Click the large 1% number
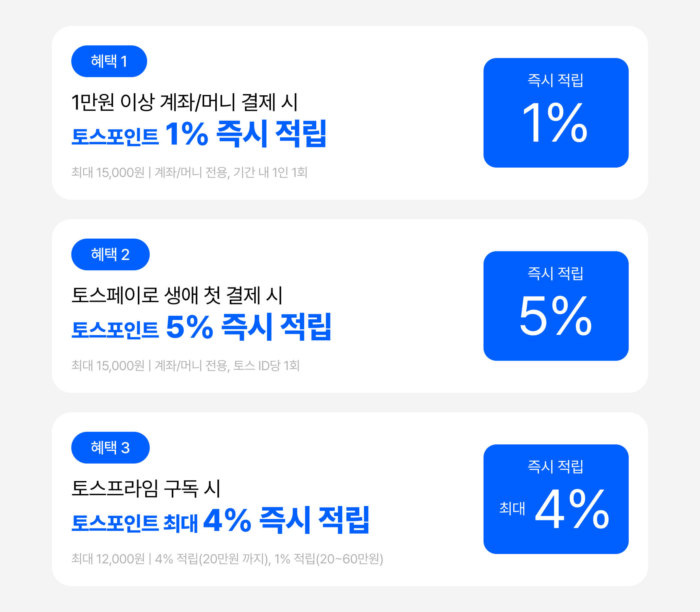The height and width of the screenshot is (612, 700). pos(555,122)
